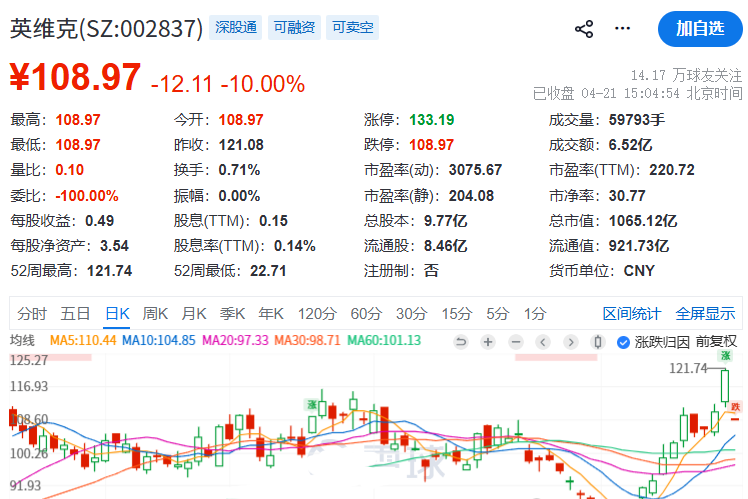
Task: Click the 总市值 value 1065.12亿
Action: click(643, 221)
